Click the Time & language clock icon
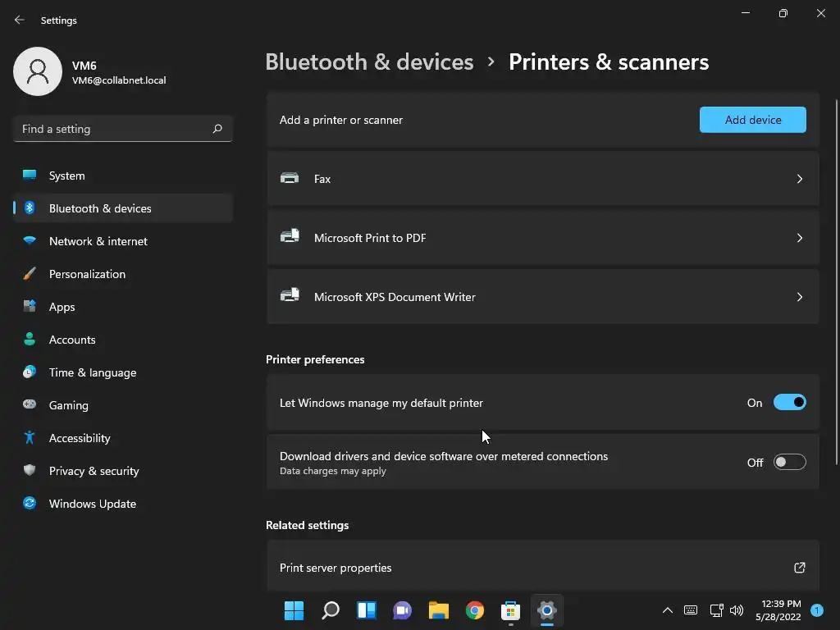 coord(30,372)
